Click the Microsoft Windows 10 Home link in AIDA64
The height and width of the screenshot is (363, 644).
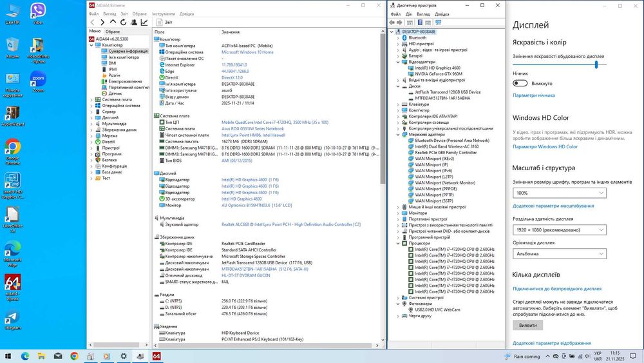(247, 52)
